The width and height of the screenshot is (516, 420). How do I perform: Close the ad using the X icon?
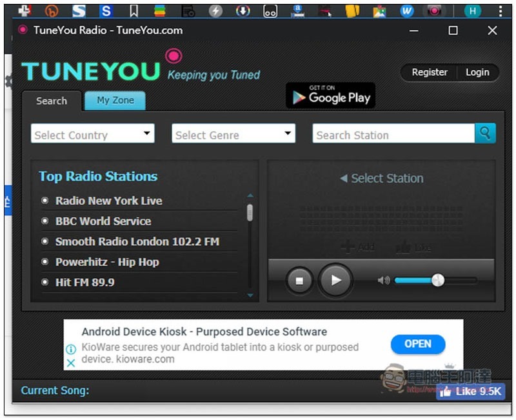tap(71, 363)
